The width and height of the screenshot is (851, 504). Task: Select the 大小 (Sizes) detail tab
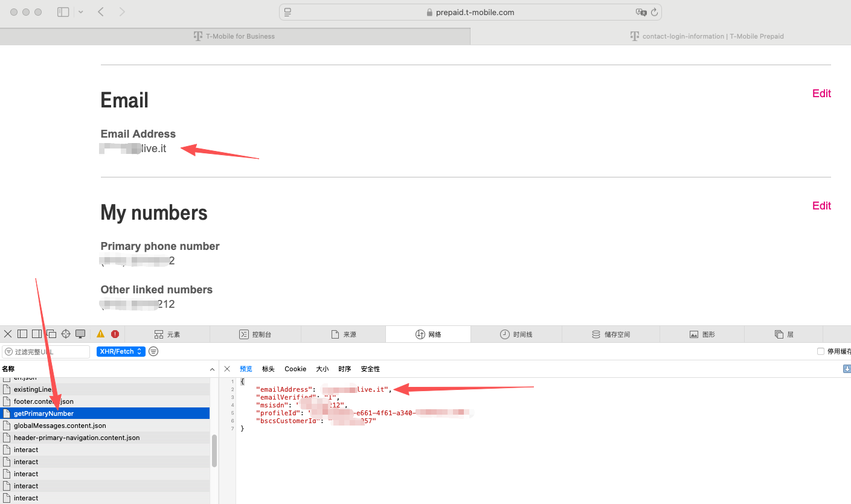323,369
